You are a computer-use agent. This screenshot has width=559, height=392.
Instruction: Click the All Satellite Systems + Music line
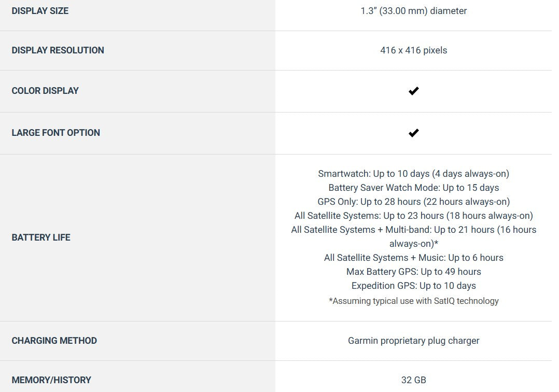pos(413,258)
